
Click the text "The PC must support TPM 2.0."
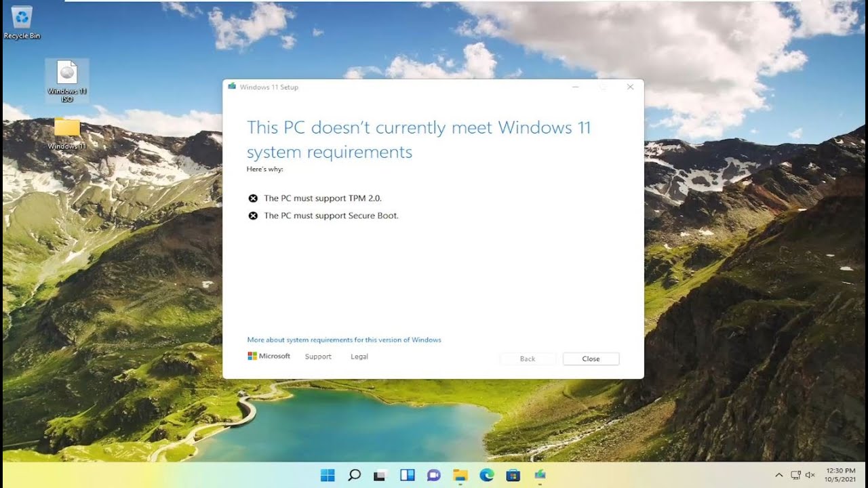pos(323,199)
